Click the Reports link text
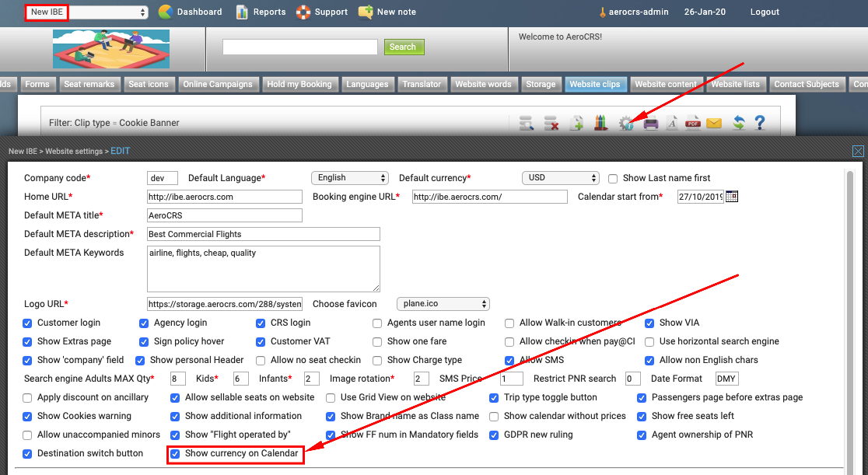Screen dimensions: 868x475 [x=270, y=12]
